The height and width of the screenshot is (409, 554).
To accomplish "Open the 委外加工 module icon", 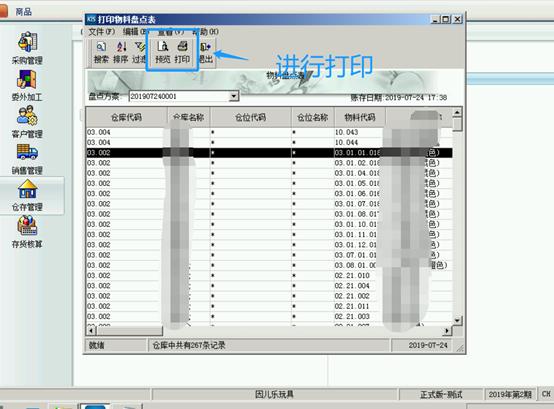I will tap(27, 79).
